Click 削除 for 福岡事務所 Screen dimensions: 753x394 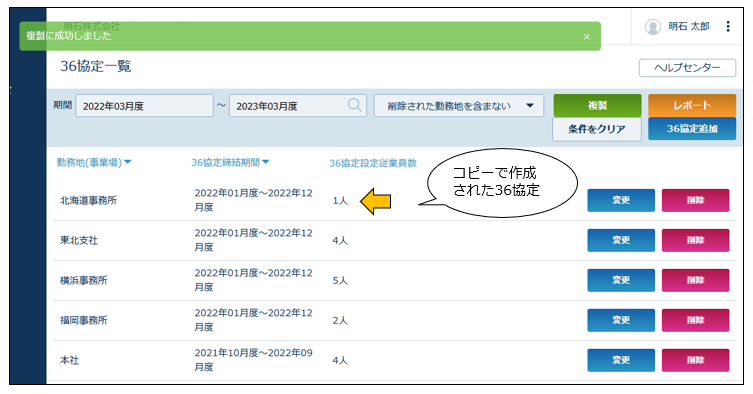coord(695,320)
